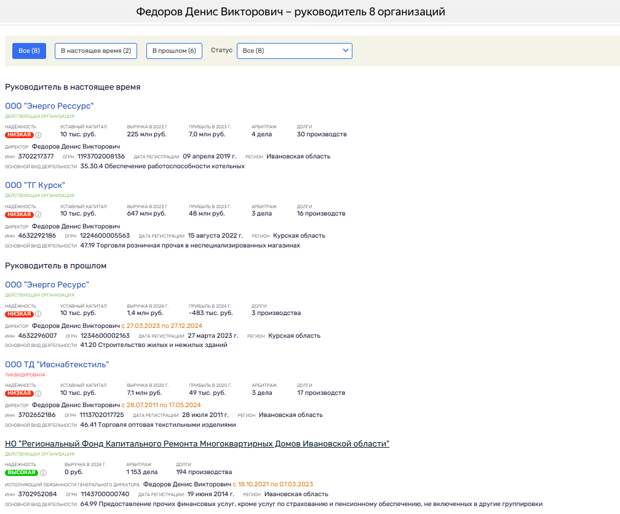Open the ООО "ТГ Курск" company link

point(35,185)
